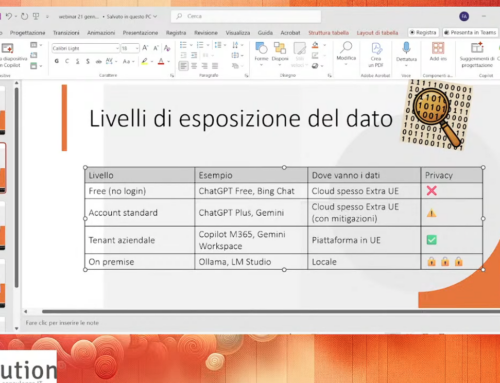Viewport: 500px width, 383px height.
Task: Open text direction dropdown
Action: (237, 45)
